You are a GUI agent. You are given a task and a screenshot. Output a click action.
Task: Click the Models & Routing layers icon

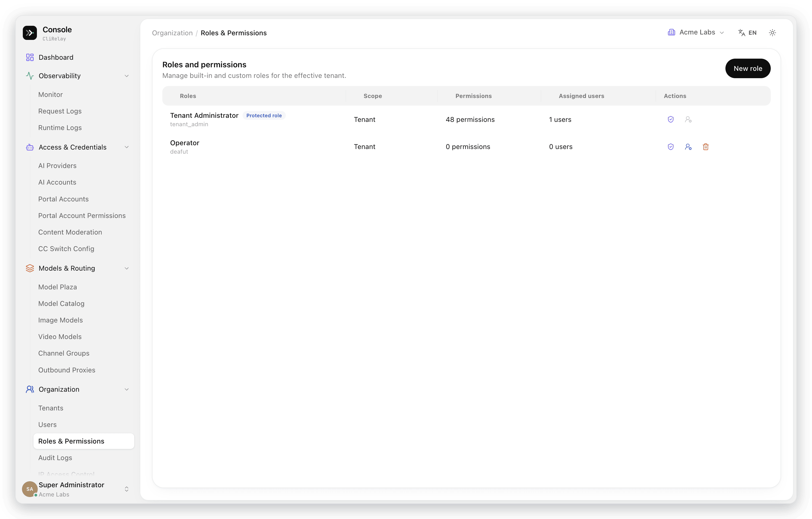[30, 268]
